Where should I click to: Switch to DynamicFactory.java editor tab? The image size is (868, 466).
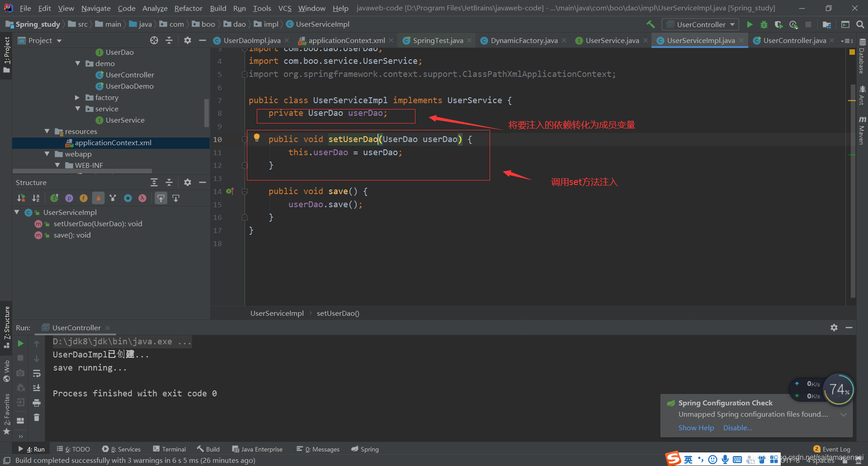coord(524,40)
